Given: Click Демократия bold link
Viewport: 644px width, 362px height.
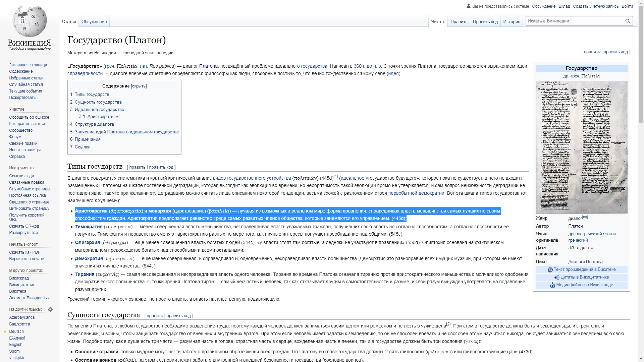Looking at the screenshot, I should (x=89, y=259).
